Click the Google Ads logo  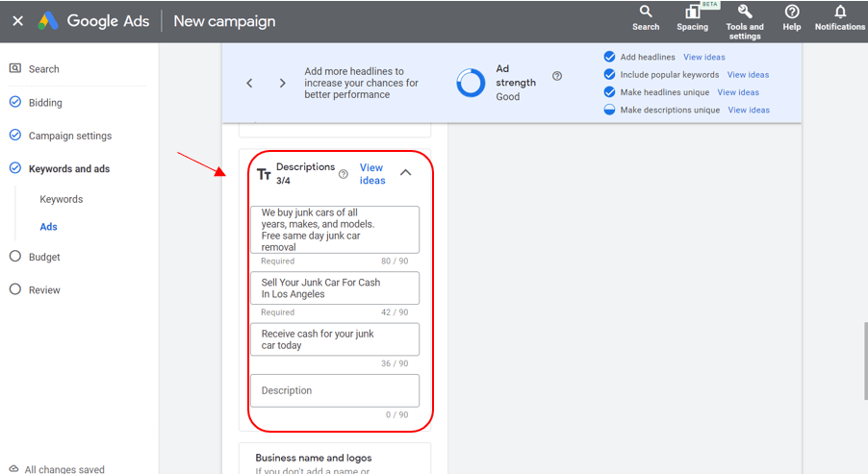coord(48,21)
